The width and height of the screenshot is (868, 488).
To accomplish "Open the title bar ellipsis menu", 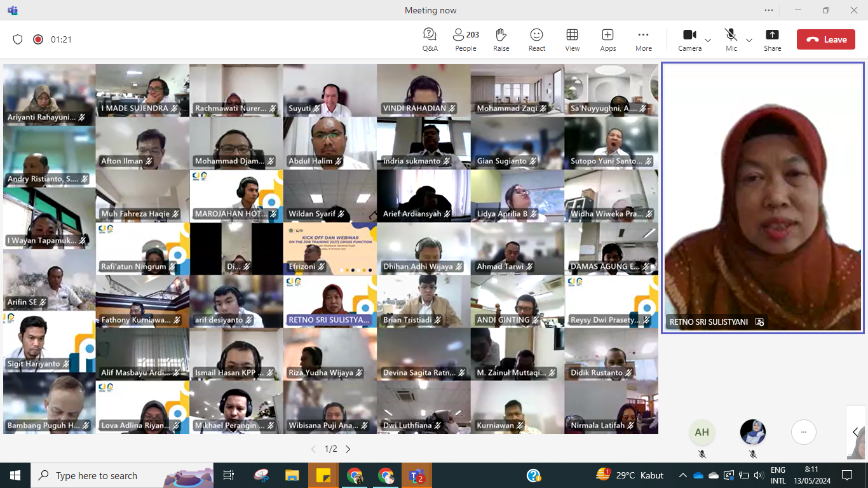I will (x=769, y=10).
